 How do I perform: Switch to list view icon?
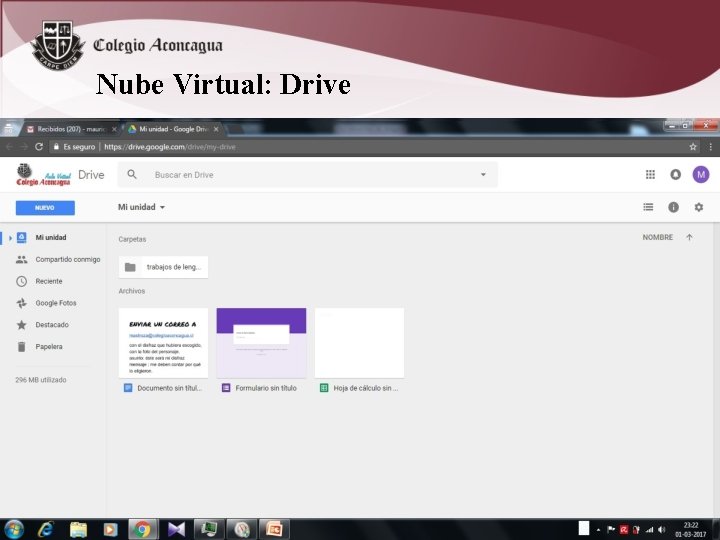tap(648, 207)
